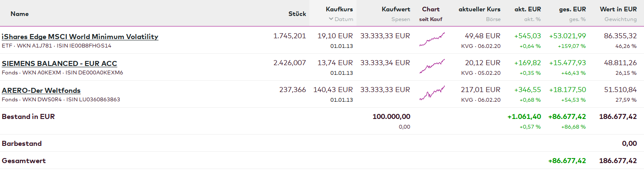View Siemens Balanced sparkline chart
Image resolution: width=644 pixels, height=190 pixels.
(x=432, y=66)
